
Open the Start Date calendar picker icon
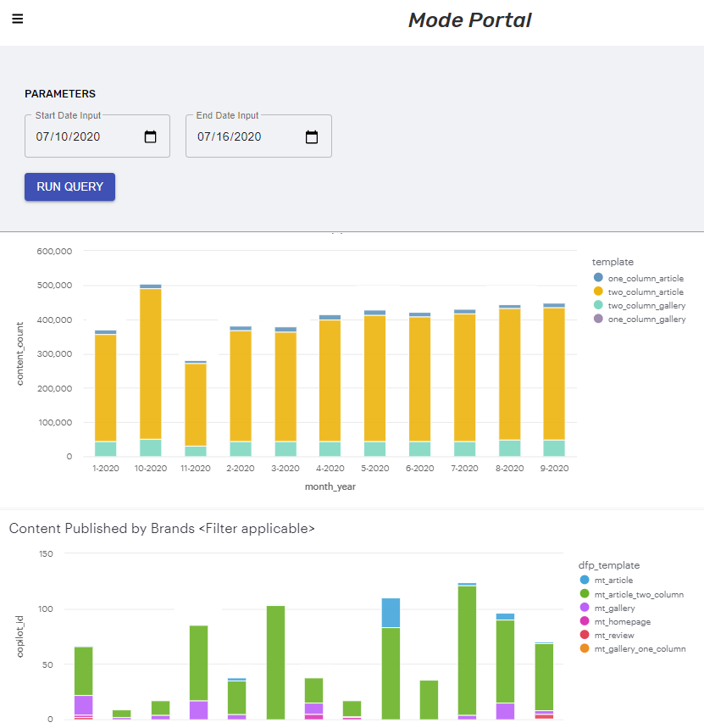point(151,136)
